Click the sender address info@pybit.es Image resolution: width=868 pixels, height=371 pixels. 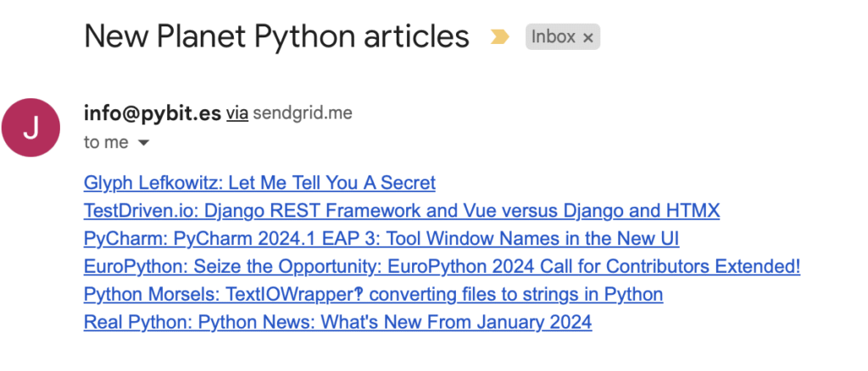click(152, 113)
